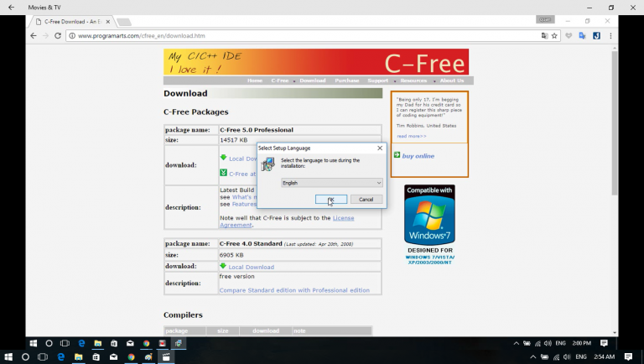
Task: Click the green icon beside buy online
Action: click(x=397, y=155)
